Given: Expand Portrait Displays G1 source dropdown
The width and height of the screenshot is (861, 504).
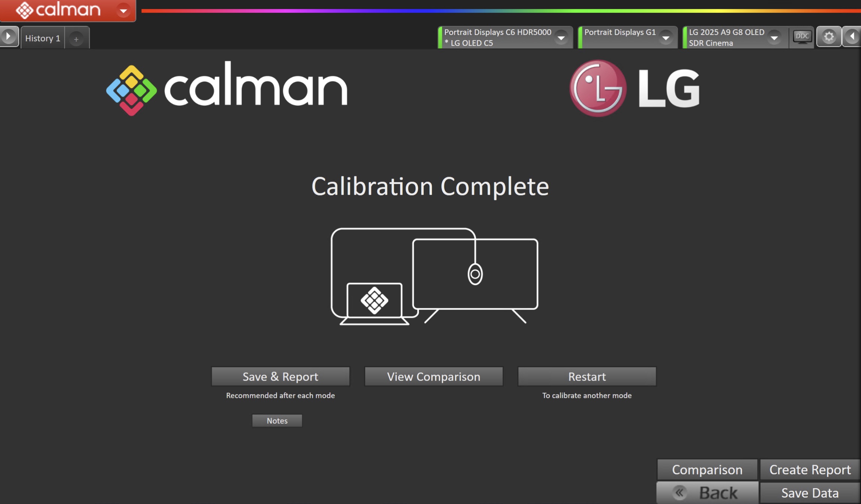Looking at the screenshot, I should pyautogui.click(x=666, y=37).
